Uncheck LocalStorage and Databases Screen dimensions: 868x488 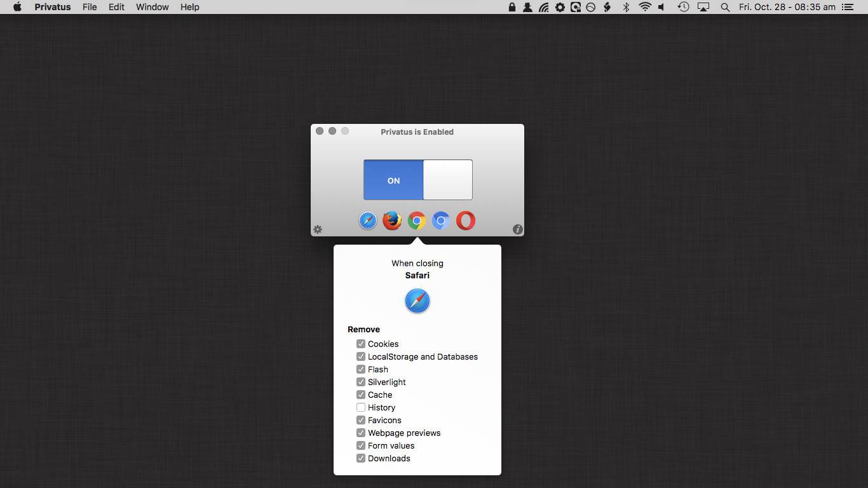pos(361,356)
